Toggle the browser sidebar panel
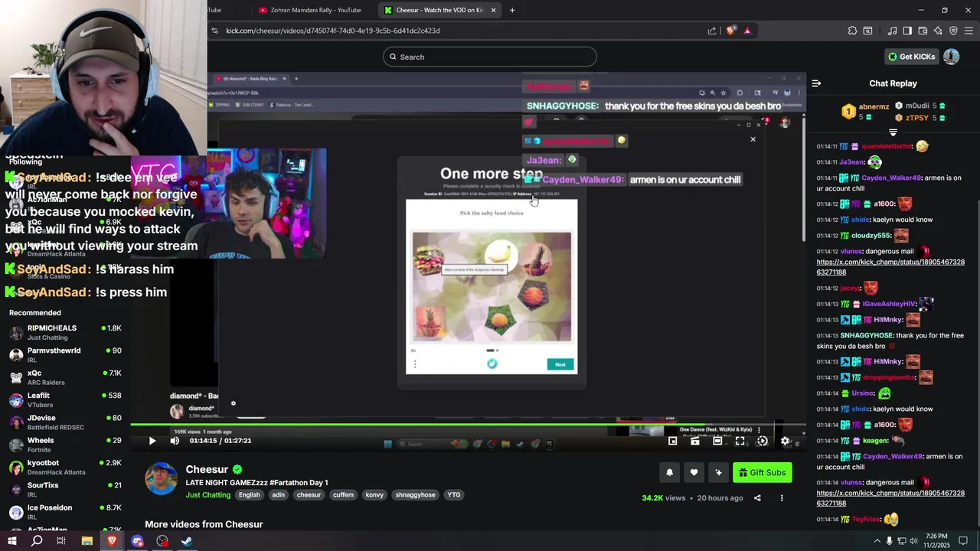The width and height of the screenshot is (980, 551). click(907, 31)
